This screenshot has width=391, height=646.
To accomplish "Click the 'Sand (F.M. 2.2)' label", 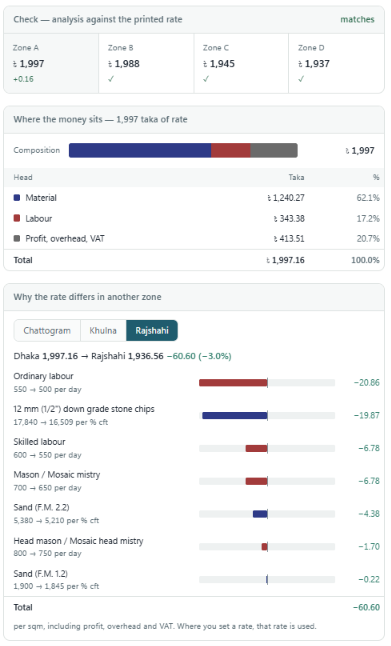I will [x=41, y=507].
